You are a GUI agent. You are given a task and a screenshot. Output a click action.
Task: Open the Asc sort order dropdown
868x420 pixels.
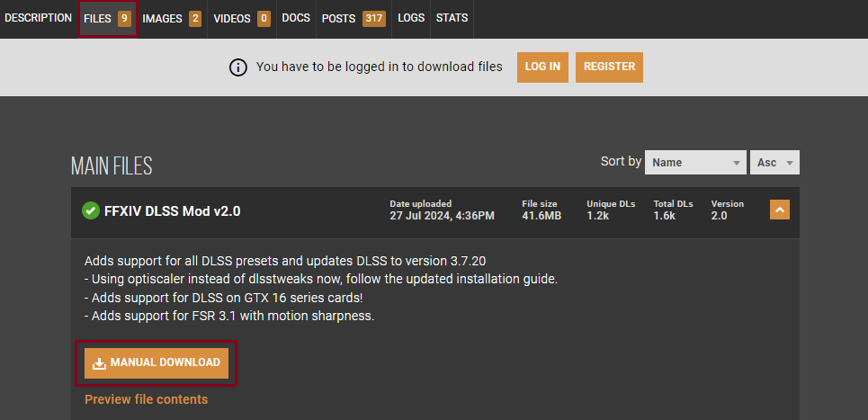774,163
